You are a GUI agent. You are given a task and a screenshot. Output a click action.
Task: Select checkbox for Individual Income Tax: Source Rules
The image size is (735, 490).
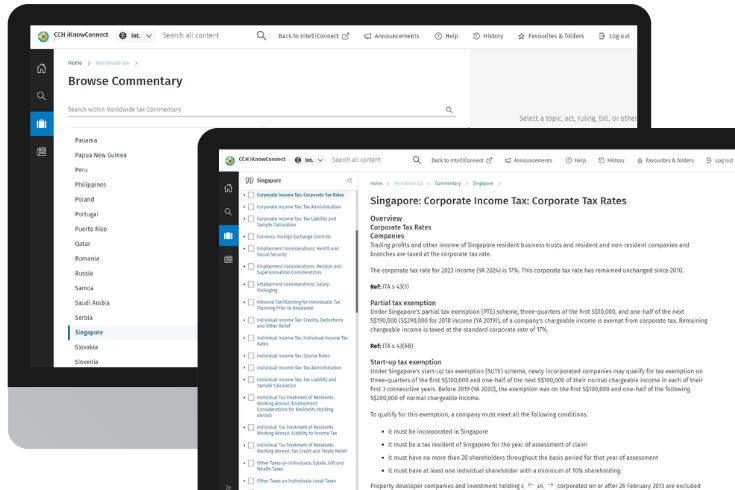tap(250, 354)
